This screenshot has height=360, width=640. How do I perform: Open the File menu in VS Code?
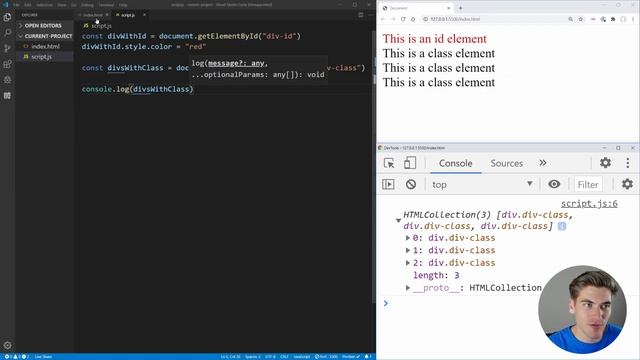(x=16, y=5)
